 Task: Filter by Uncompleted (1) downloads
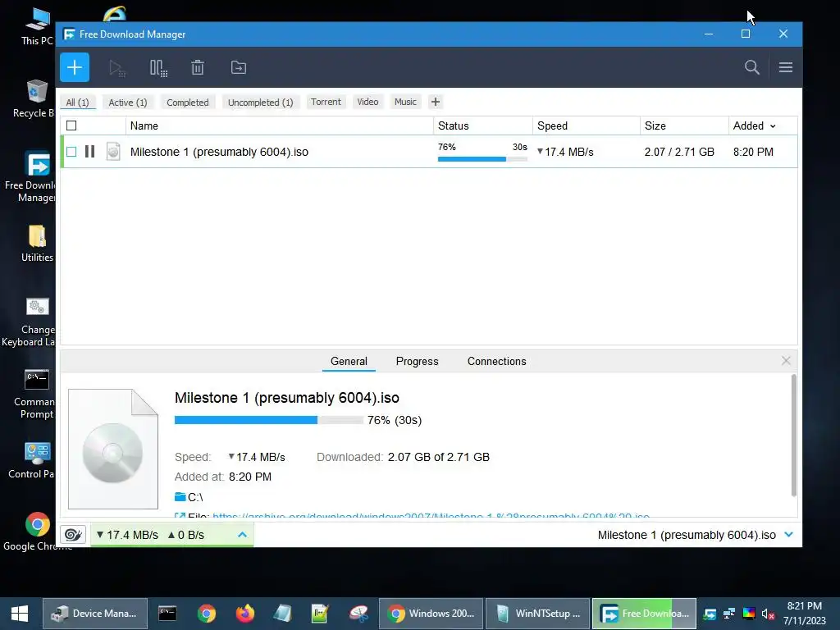tap(260, 102)
